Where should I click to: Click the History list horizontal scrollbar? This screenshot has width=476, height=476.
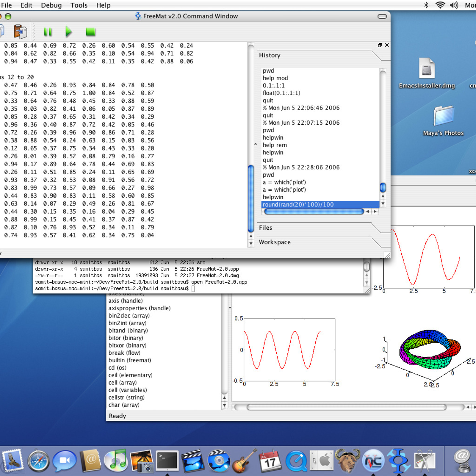pos(314,211)
